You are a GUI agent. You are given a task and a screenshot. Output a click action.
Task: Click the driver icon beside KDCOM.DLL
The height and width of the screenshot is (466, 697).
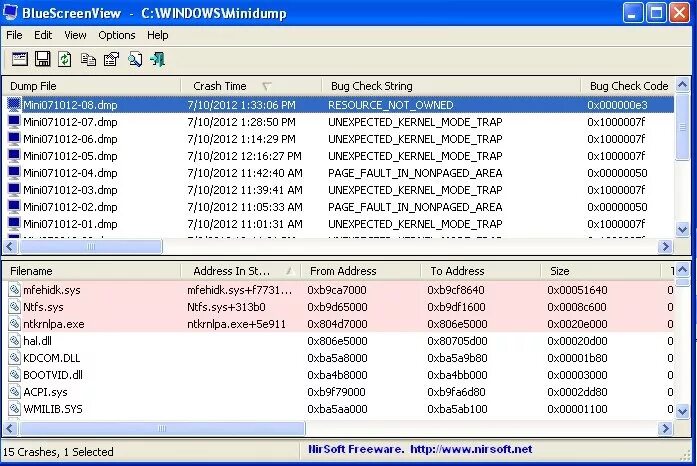15,358
